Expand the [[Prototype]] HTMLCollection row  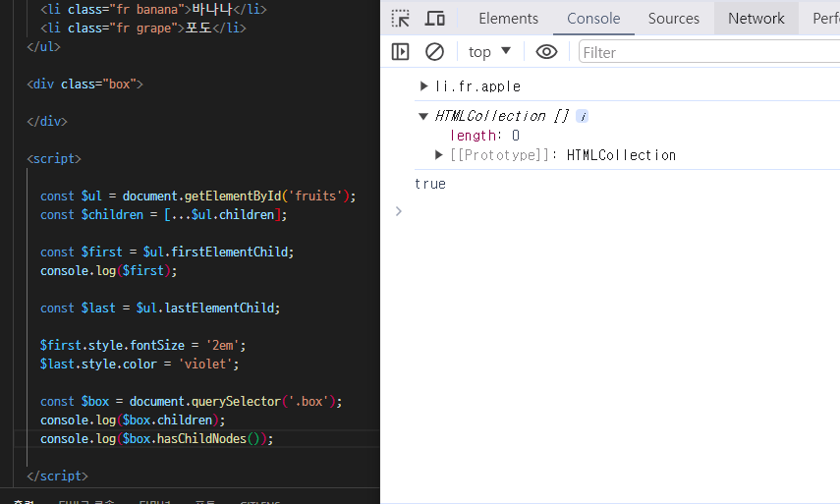coord(439,155)
